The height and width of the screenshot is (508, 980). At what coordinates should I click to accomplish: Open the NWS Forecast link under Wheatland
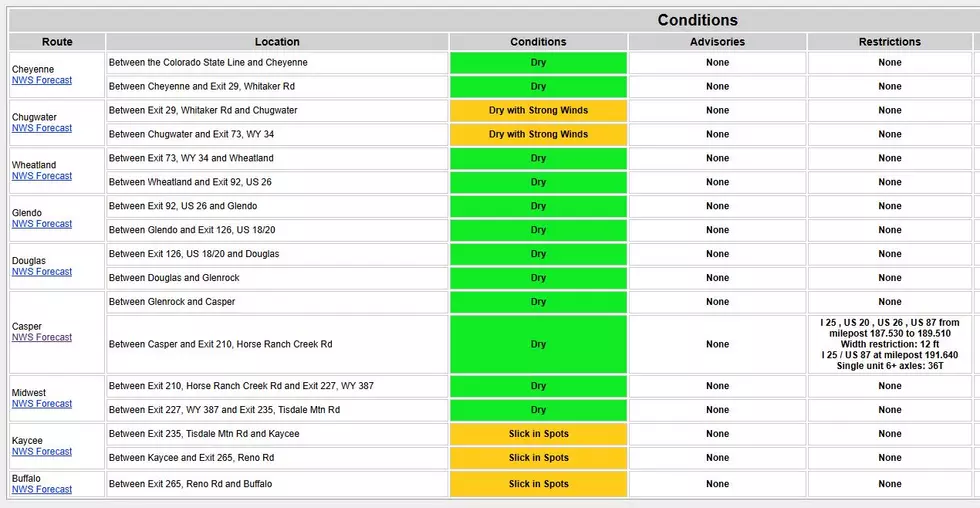42,176
